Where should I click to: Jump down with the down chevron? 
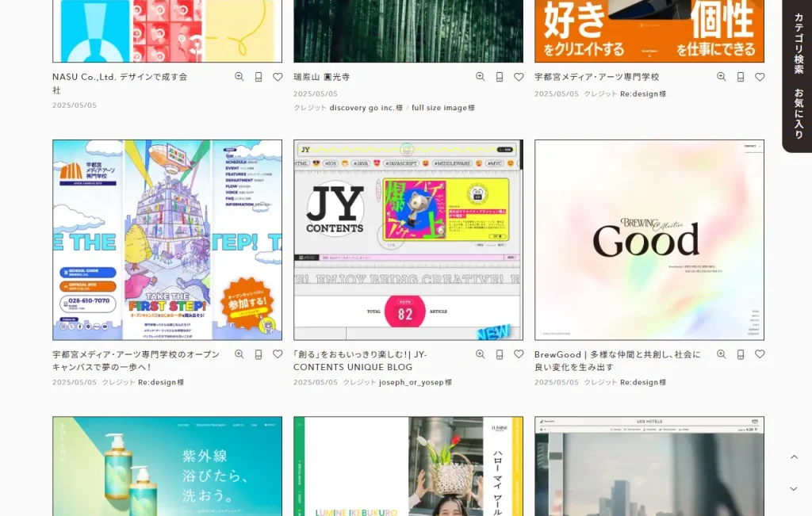[794, 488]
